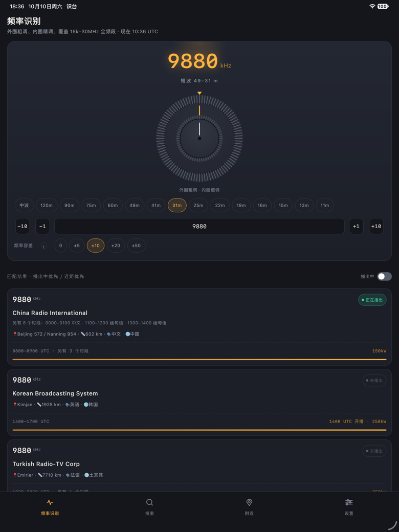The width and height of the screenshot is (399, 532).
Task: Tap the orange pointer marker above dial
Action: coord(199,93)
